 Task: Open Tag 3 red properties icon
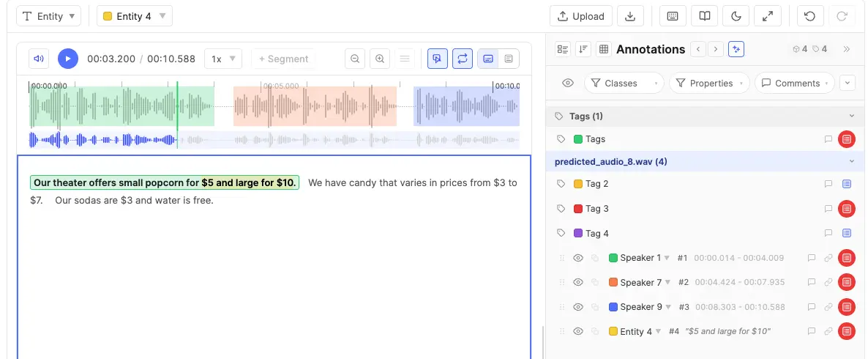846,209
